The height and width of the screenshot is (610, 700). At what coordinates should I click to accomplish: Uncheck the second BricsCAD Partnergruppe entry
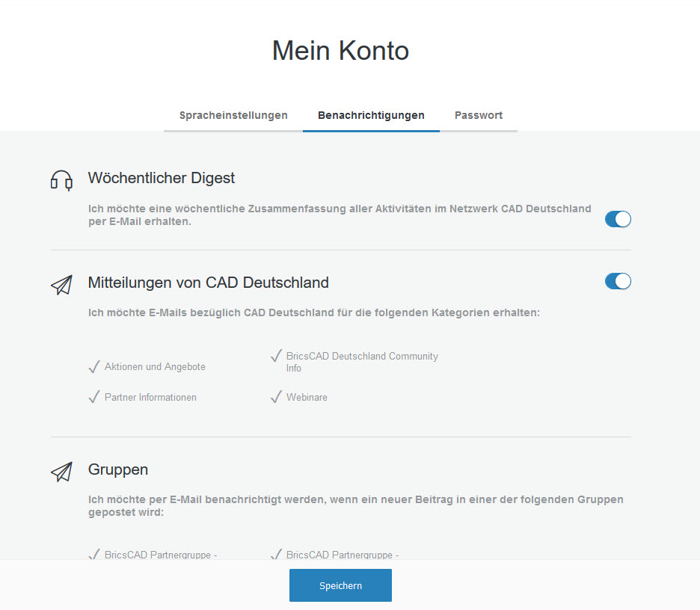click(276, 554)
